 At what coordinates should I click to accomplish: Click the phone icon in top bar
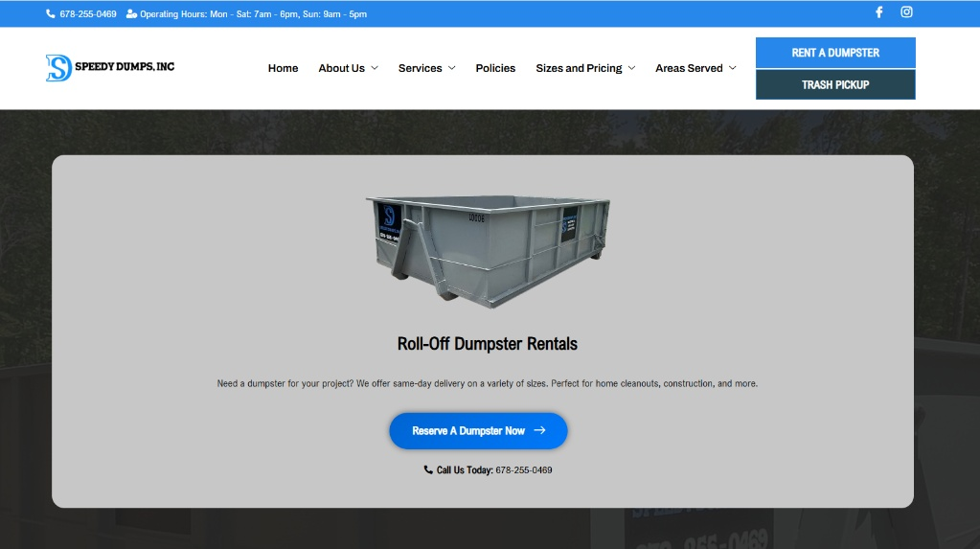(x=51, y=13)
